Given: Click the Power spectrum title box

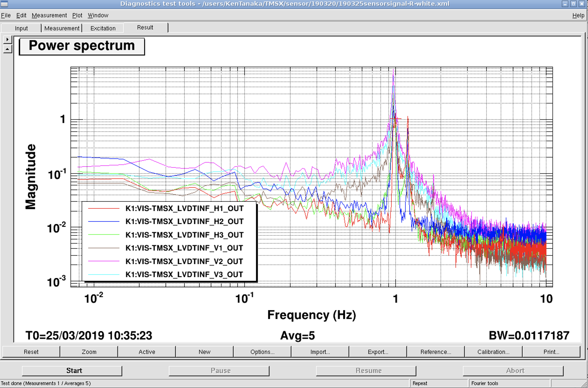Looking at the screenshot, I should (82, 46).
